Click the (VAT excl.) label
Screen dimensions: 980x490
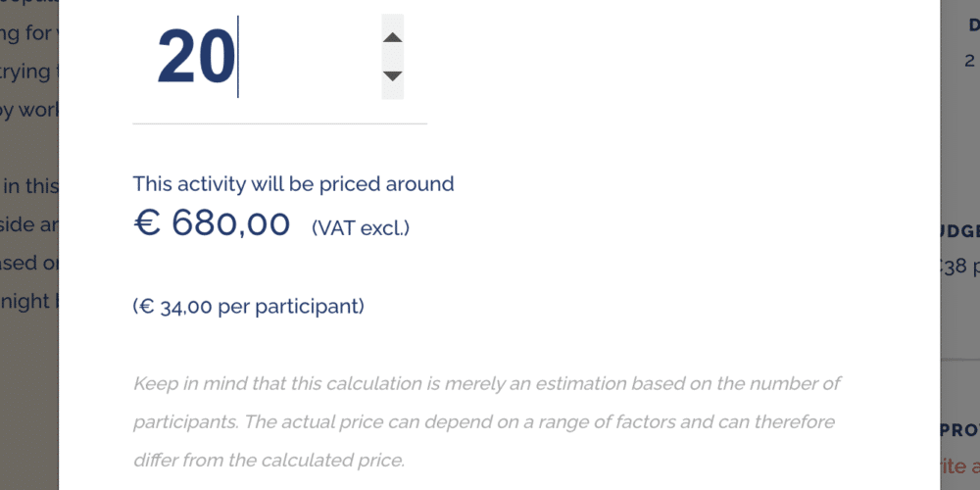[x=360, y=228]
